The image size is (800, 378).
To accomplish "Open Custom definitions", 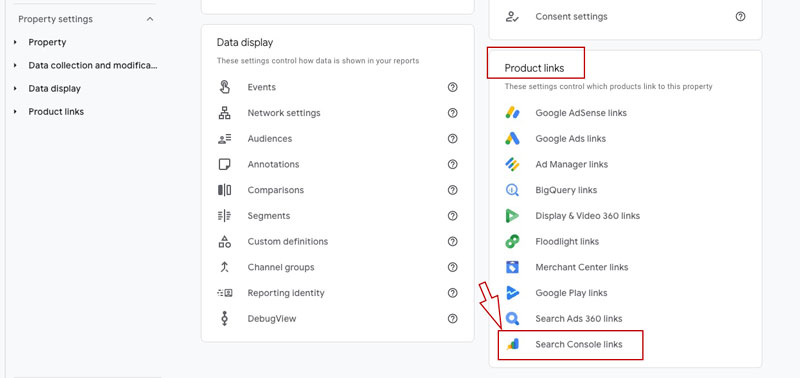I will point(288,241).
